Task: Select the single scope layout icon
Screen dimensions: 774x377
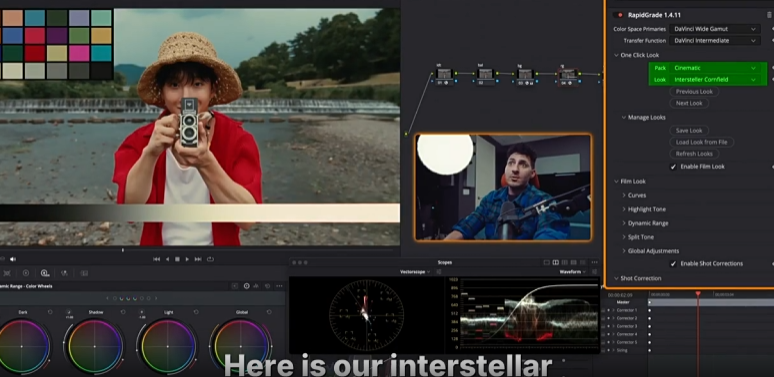Action: (x=546, y=263)
